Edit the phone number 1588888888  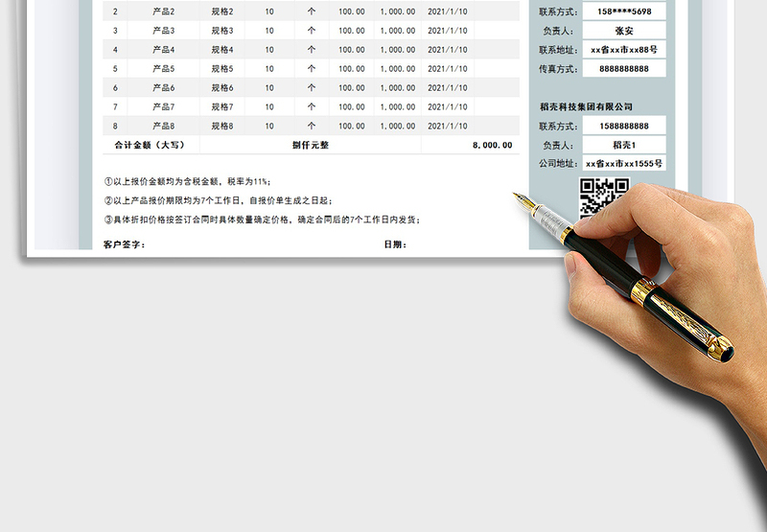624,126
